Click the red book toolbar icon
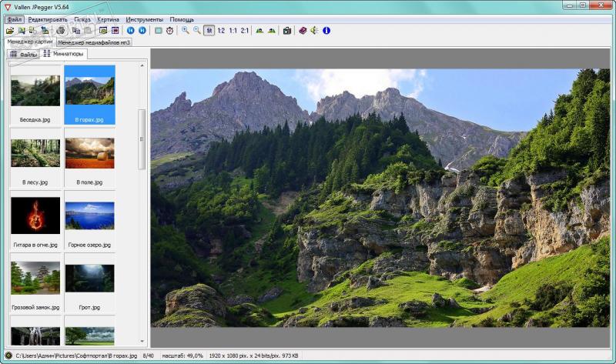Viewport: 616px width, 364px height. click(x=303, y=31)
